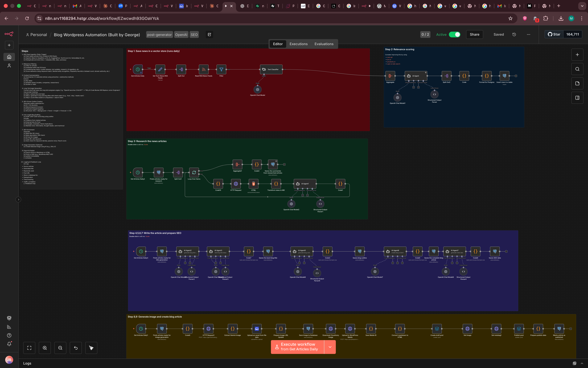Image resolution: width=588 pixels, height=368 pixels.
Task: Select the Aggregate node in Step 2
Action: (x=390, y=76)
